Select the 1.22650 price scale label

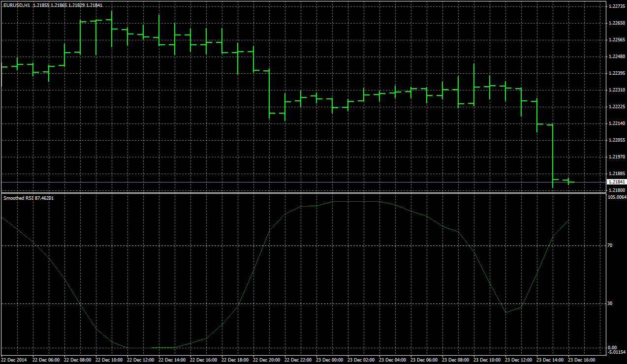coord(616,23)
